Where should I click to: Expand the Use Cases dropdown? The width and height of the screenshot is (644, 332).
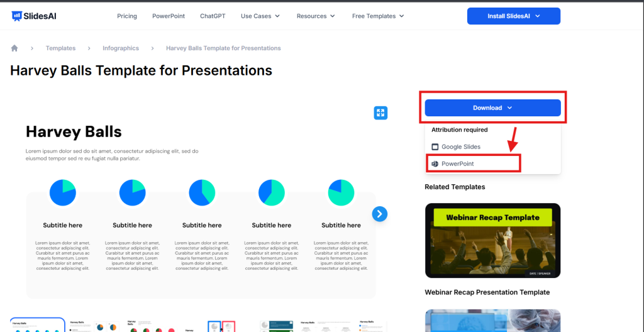260,16
